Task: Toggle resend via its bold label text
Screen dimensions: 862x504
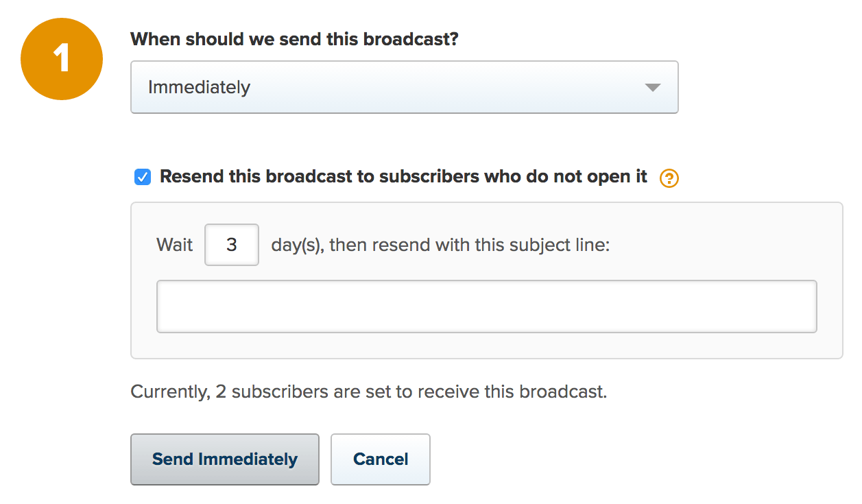Action: (x=403, y=177)
